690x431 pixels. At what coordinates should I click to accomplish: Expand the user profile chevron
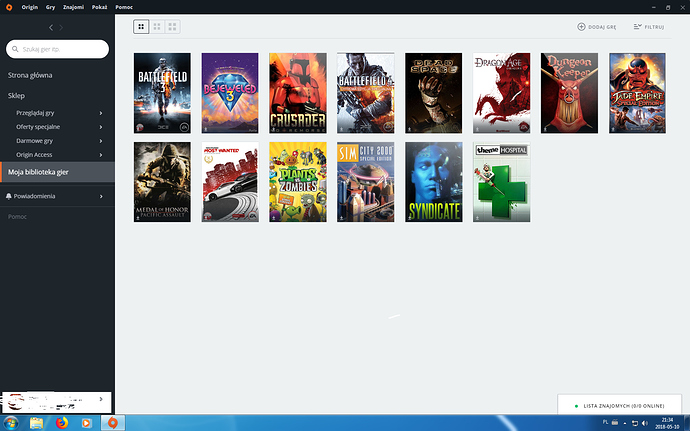pyautogui.click(x=101, y=399)
